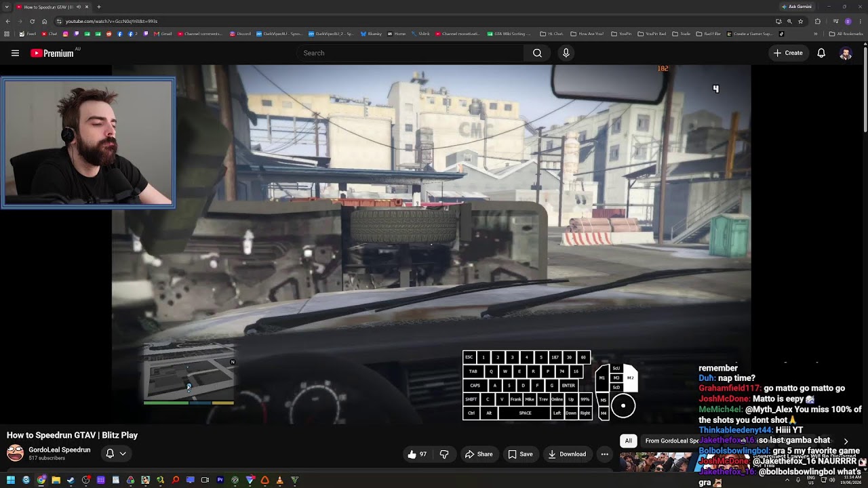
Task: Show hidden bookmarks overflow chevron
Action: (x=816, y=33)
